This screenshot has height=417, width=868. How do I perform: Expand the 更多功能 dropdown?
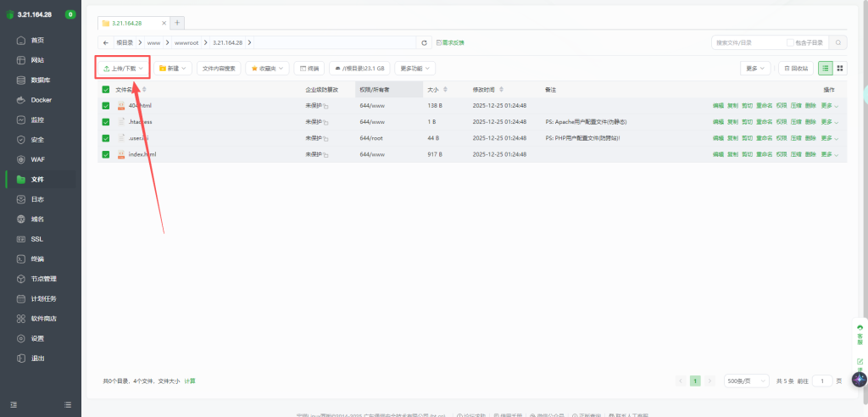[x=415, y=68]
